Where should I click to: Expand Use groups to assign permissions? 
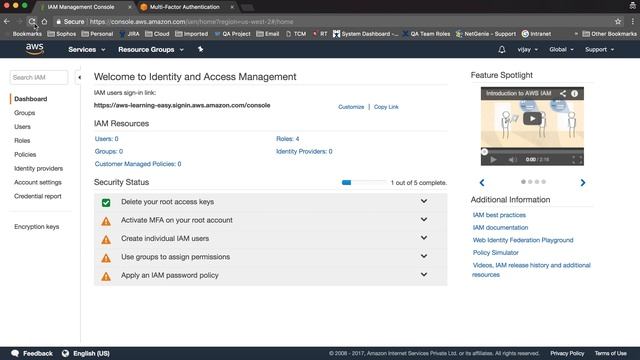tap(424, 256)
